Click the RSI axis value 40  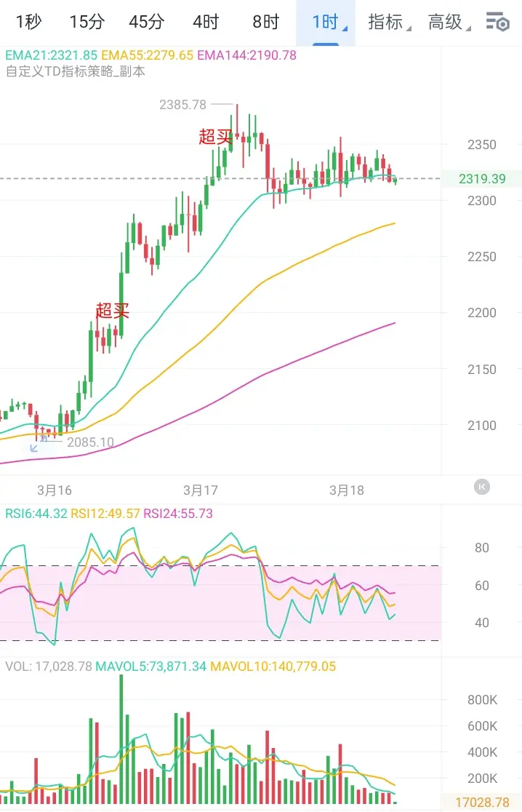click(x=481, y=623)
